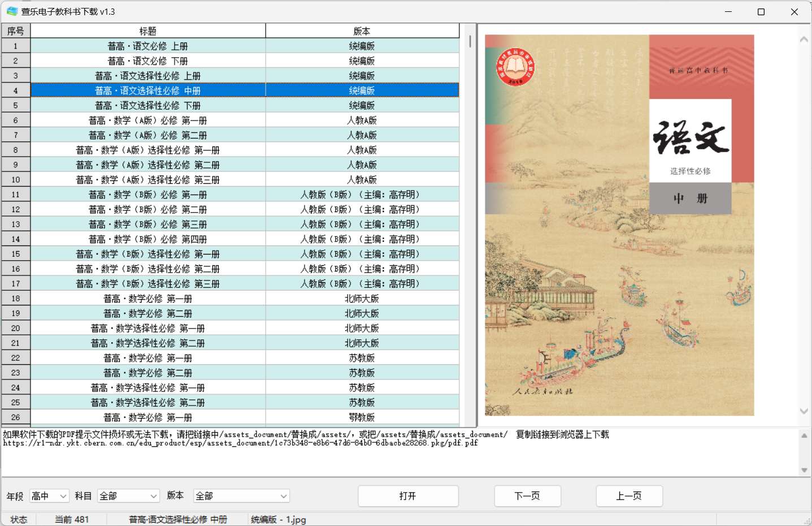Image resolution: width=812 pixels, height=526 pixels.
Task: Open the 年段 dropdown showing 高中
Action: tap(49, 496)
